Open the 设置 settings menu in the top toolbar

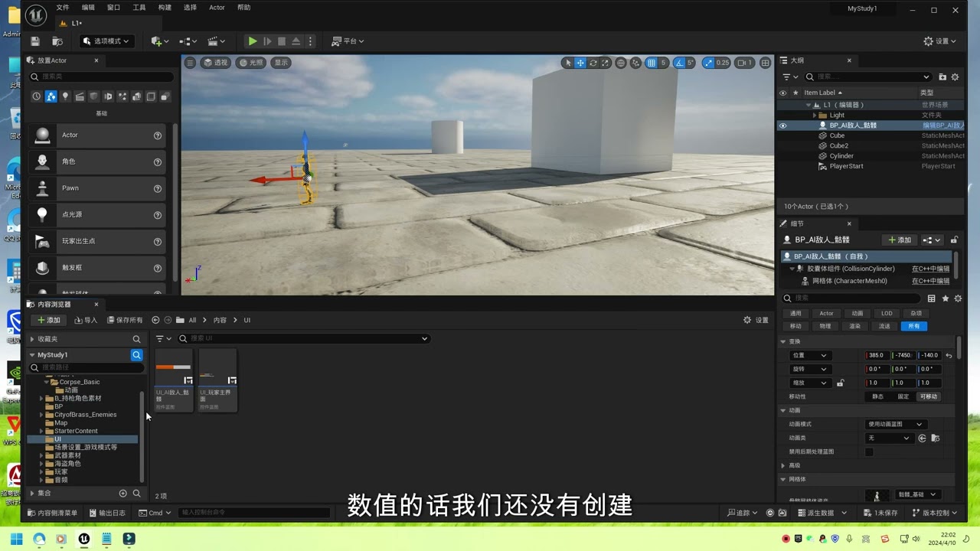pos(940,41)
